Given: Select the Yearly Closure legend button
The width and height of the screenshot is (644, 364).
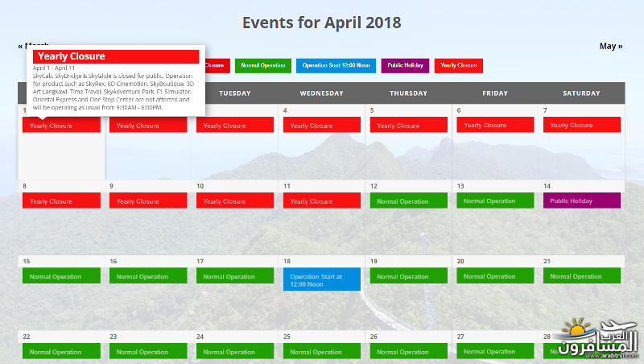Looking at the screenshot, I should (x=458, y=65).
